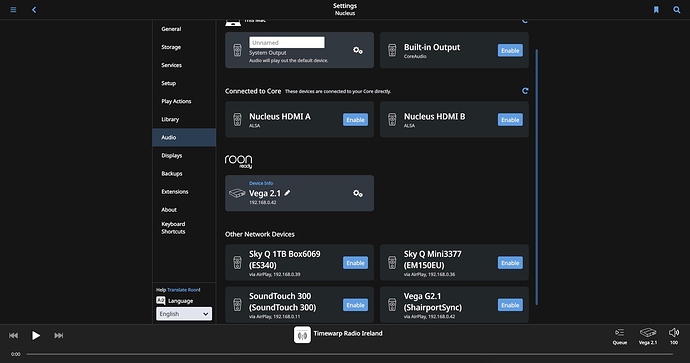The image size is (690, 363).
Task: Refresh the Connected to Core devices
Action: point(525,91)
